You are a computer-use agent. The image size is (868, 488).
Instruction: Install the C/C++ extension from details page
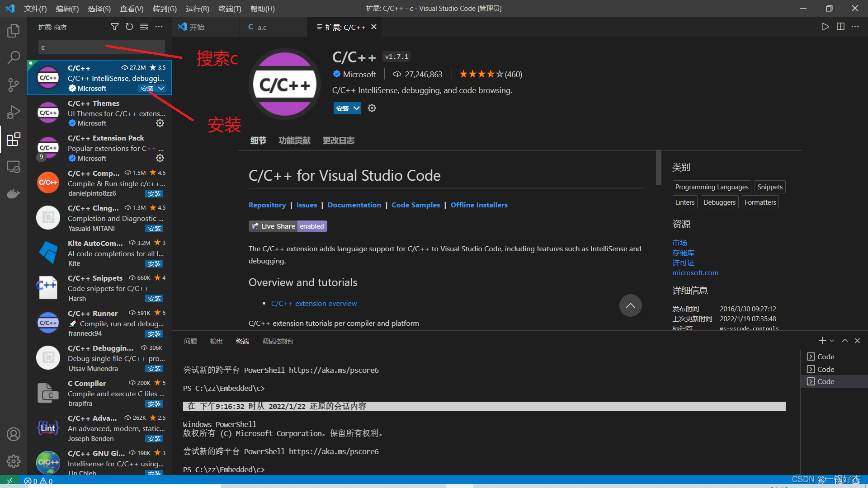(343, 108)
